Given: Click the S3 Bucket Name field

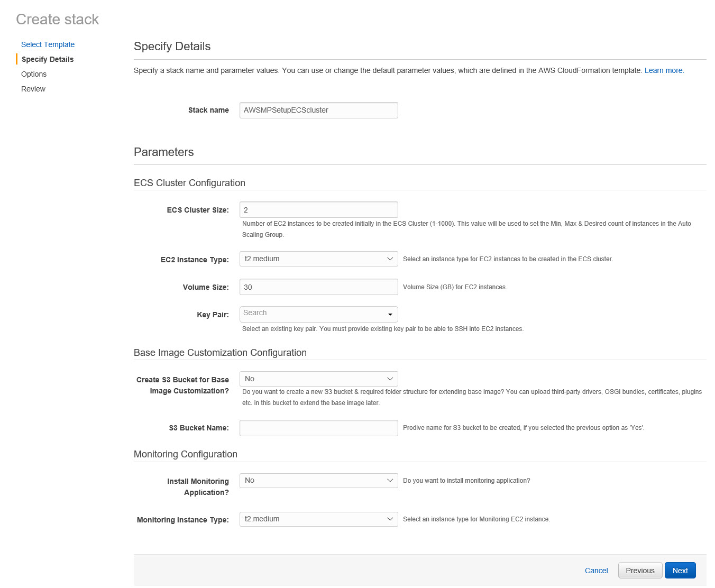Looking at the screenshot, I should [318, 428].
